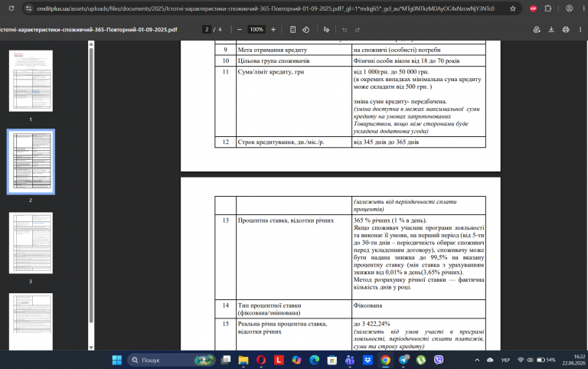
Task: Open PDF viewer more actions menu
Action: tap(580, 29)
